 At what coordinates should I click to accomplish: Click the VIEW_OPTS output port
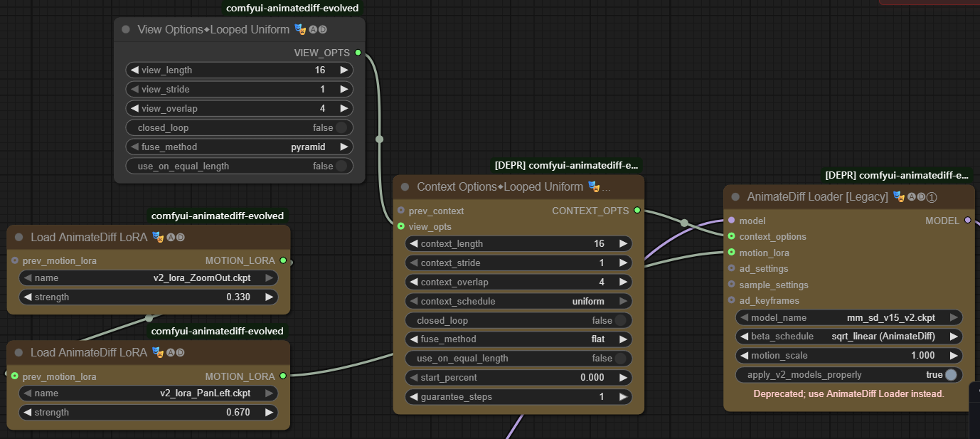pyautogui.click(x=358, y=53)
